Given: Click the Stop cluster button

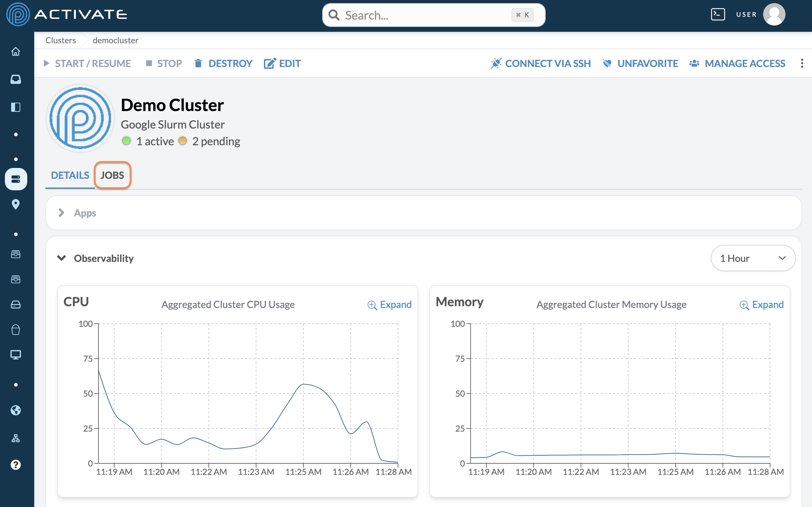Looking at the screenshot, I should point(164,63).
